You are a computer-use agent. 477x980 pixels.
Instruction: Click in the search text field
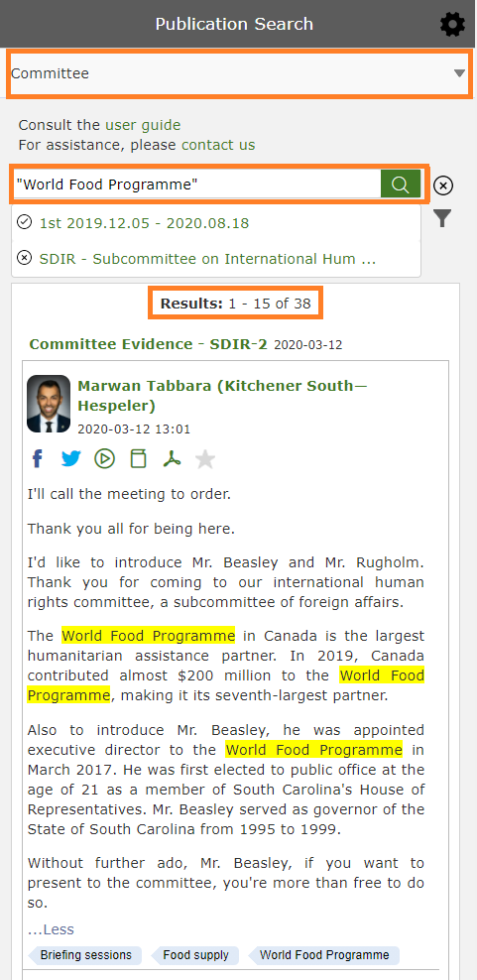click(x=196, y=184)
